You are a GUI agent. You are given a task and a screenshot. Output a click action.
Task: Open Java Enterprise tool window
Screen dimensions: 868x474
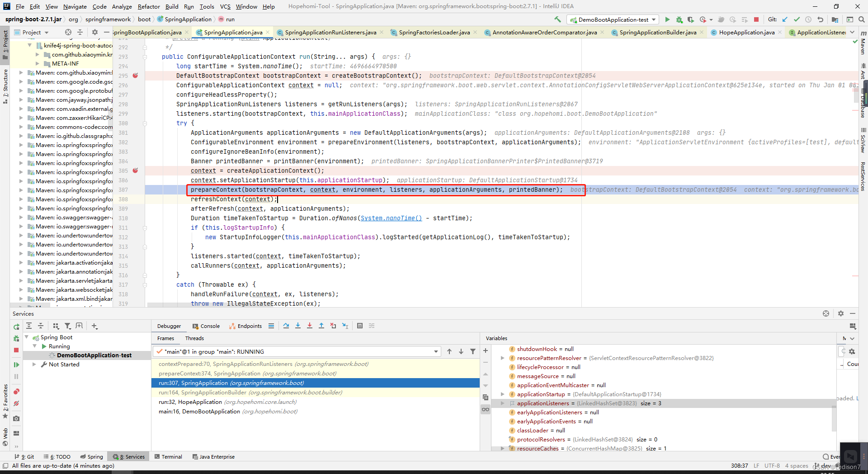pyautogui.click(x=214, y=456)
